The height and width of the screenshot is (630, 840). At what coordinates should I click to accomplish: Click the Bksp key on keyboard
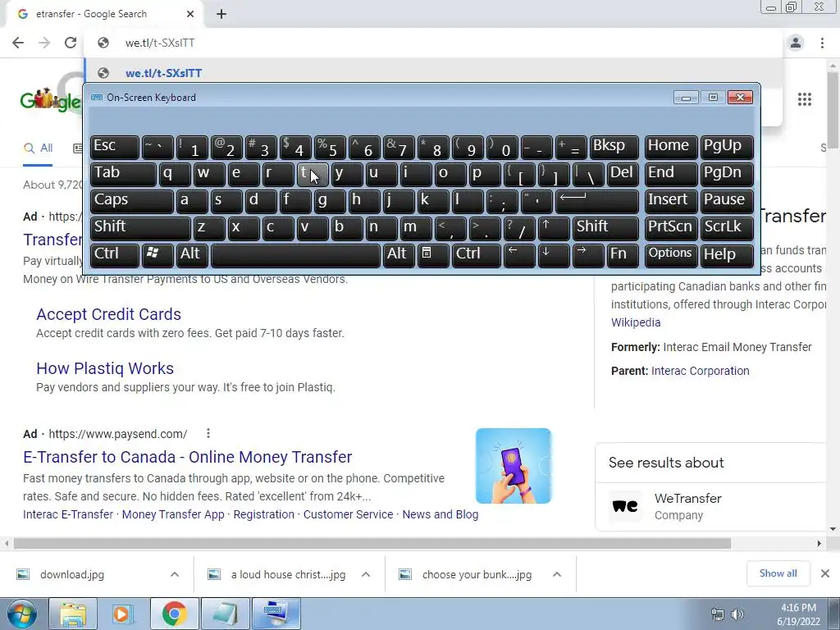pyautogui.click(x=614, y=147)
